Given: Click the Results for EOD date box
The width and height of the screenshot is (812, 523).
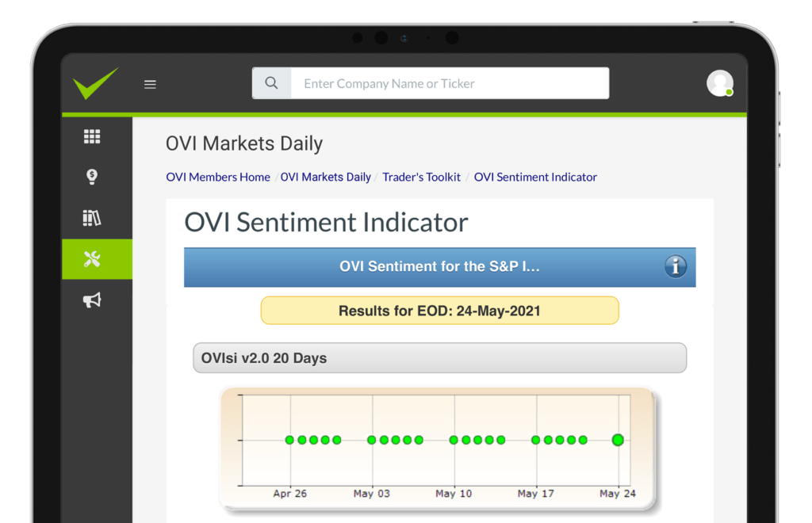Looking at the screenshot, I should pos(439,311).
